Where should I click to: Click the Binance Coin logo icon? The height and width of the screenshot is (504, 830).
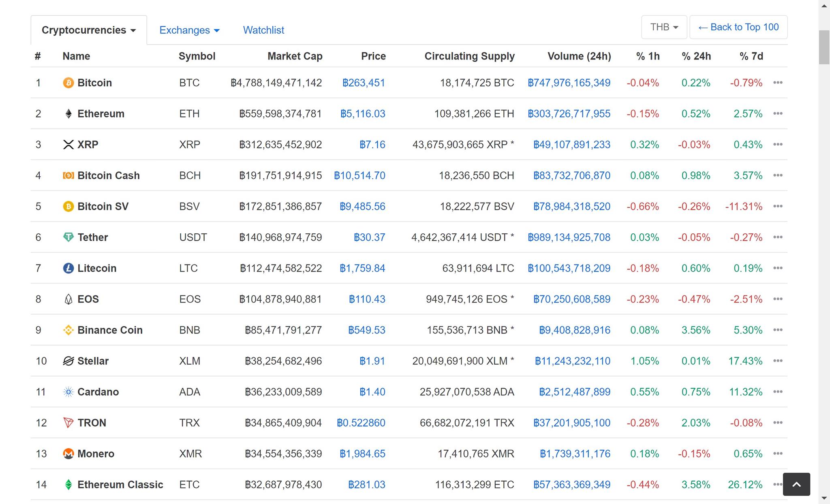point(68,330)
